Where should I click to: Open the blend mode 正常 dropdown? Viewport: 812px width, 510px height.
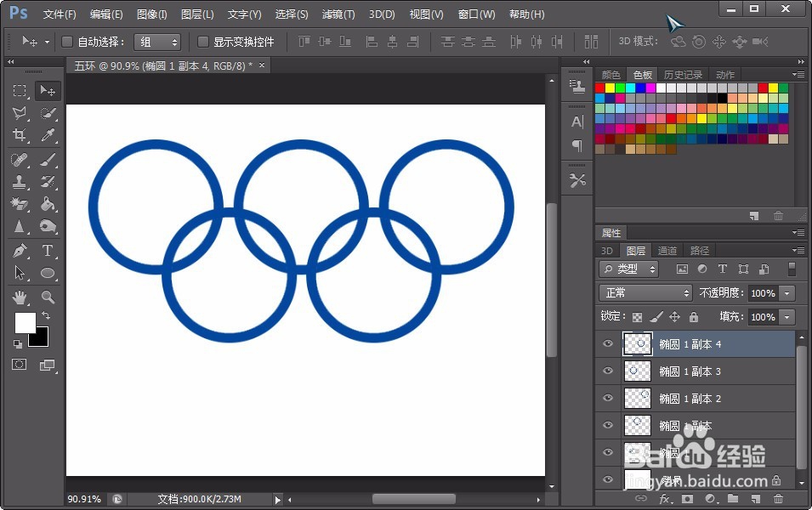tap(645, 293)
